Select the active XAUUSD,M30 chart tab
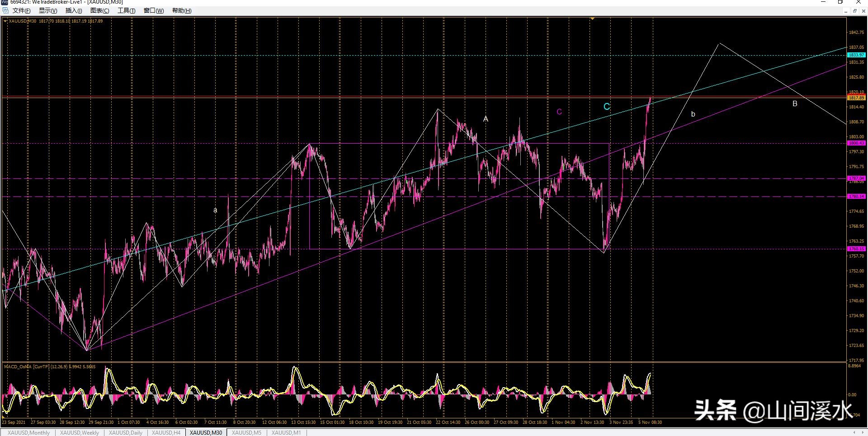The image size is (868, 436). pos(206,433)
